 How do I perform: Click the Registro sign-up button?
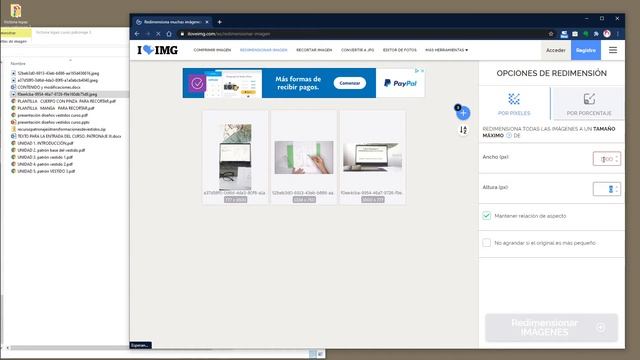586,50
